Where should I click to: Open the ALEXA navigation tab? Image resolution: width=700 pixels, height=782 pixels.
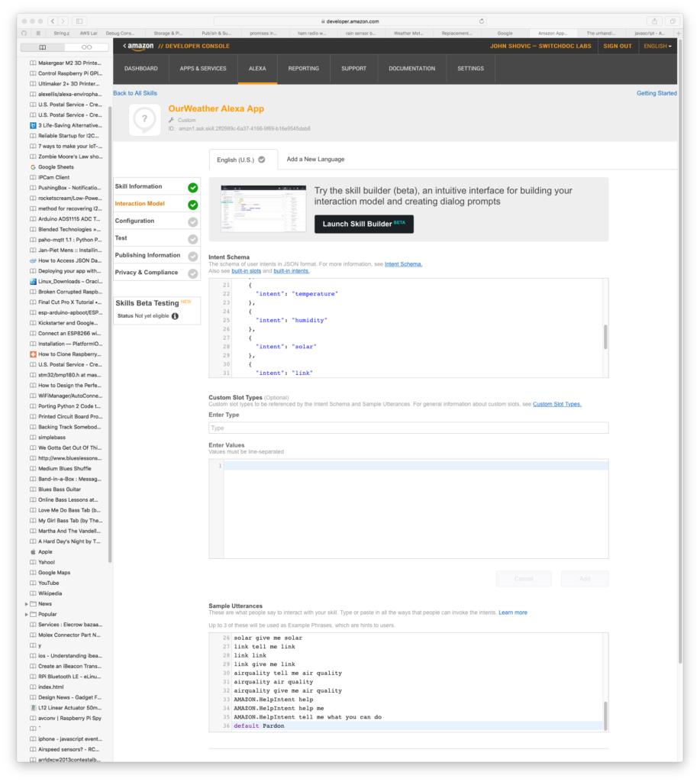tap(257, 69)
